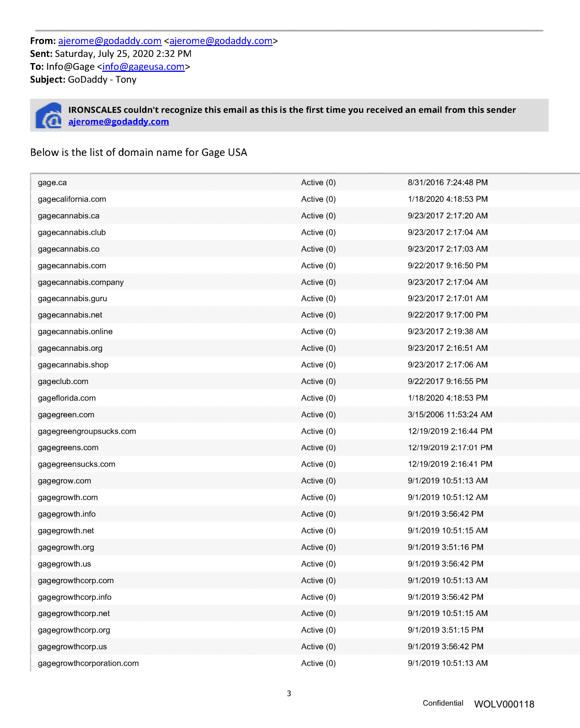Click ajerome@godaddy.com link in IRONSCALES banner
Image resolution: width=580 pixels, height=728 pixels.
point(119,122)
